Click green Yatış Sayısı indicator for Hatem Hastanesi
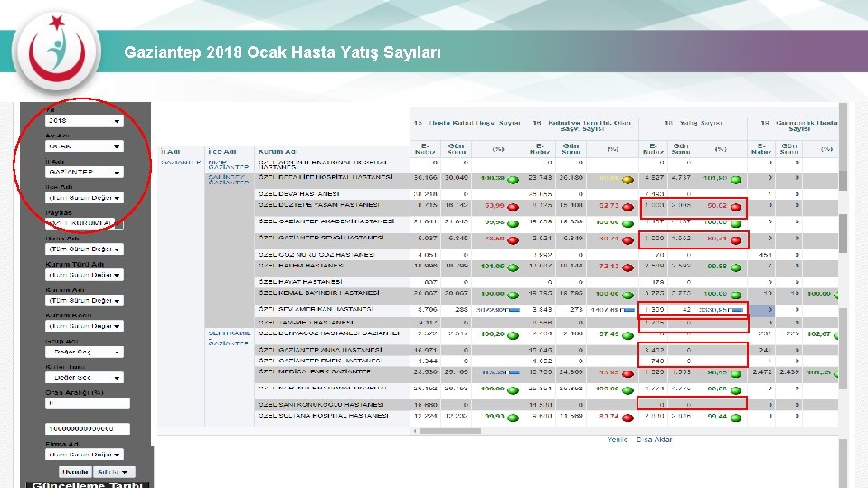The width and height of the screenshot is (868, 488). pos(736,267)
